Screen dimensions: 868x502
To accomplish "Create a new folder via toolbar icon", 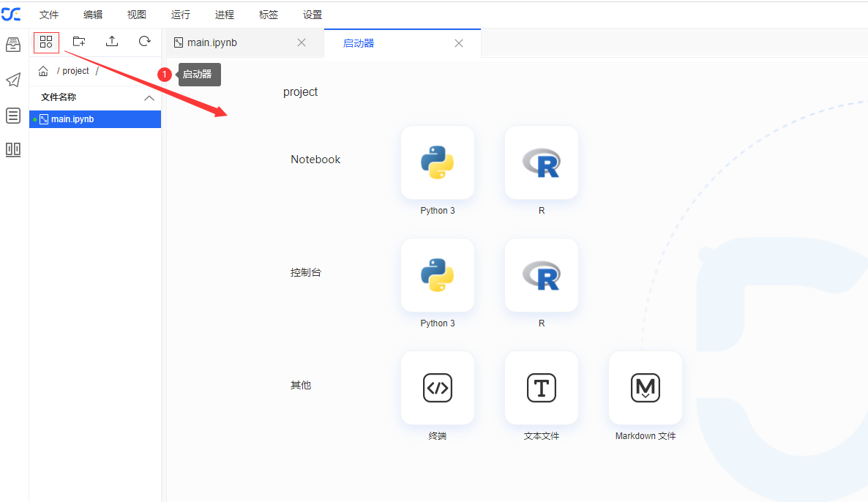I will pyautogui.click(x=79, y=42).
